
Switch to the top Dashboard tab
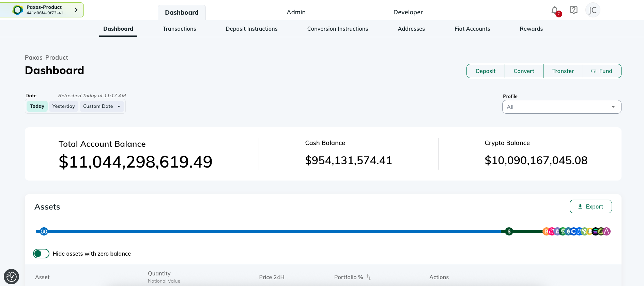point(182,12)
